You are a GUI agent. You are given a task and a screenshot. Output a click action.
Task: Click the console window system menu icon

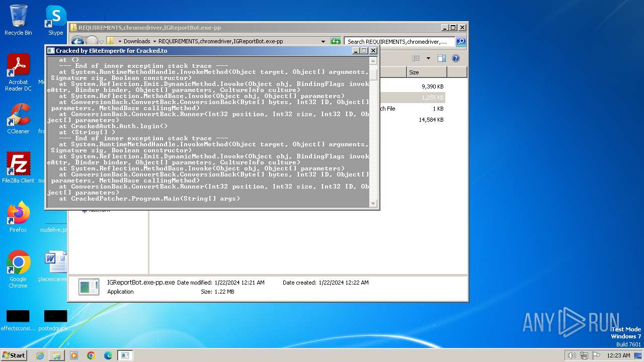[51, 50]
